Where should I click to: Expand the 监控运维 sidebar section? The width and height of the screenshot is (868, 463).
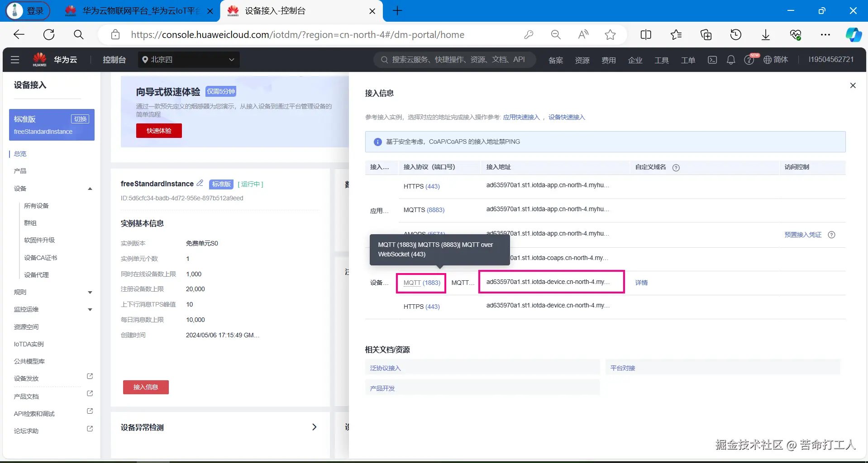[90, 310]
